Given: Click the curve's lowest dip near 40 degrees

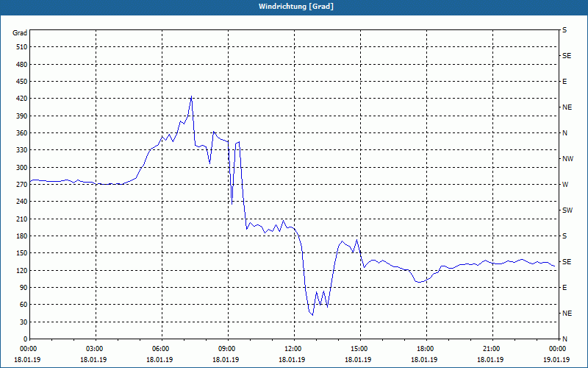Looking at the screenshot, I should [312, 315].
